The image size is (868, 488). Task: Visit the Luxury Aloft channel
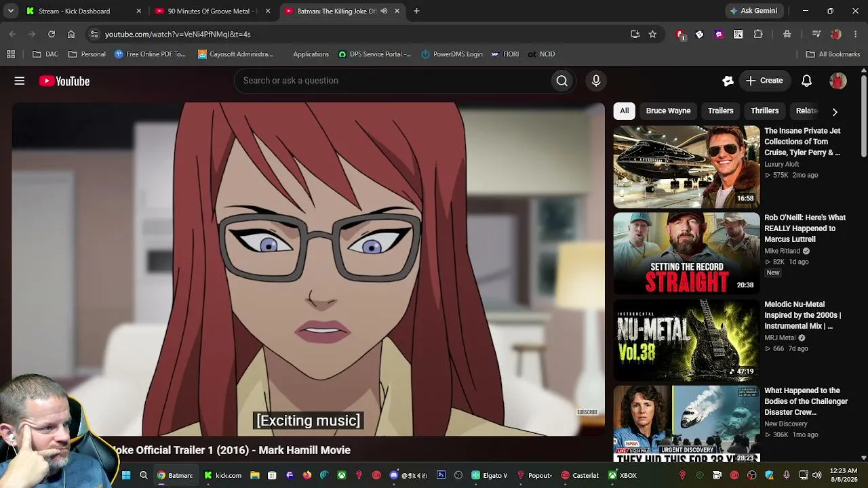[782, 164]
